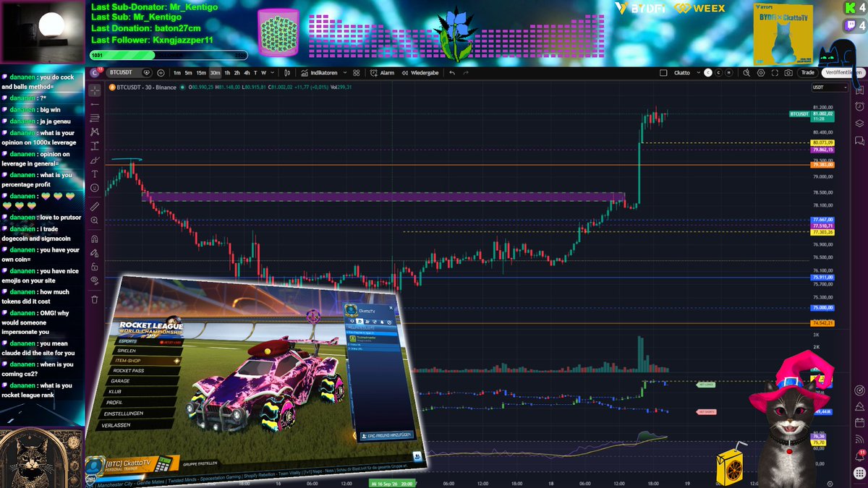Select the 1h timeframe
868x488 pixels.
point(227,73)
